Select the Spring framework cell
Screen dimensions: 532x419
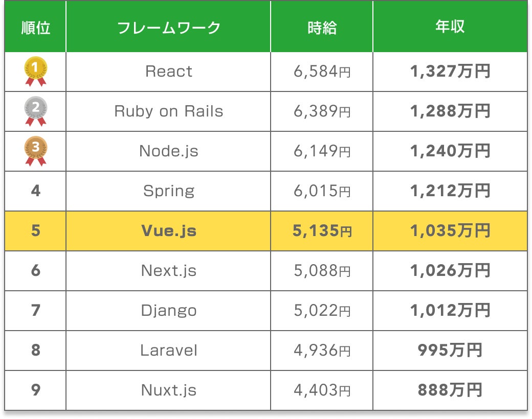pyautogui.click(x=169, y=191)
